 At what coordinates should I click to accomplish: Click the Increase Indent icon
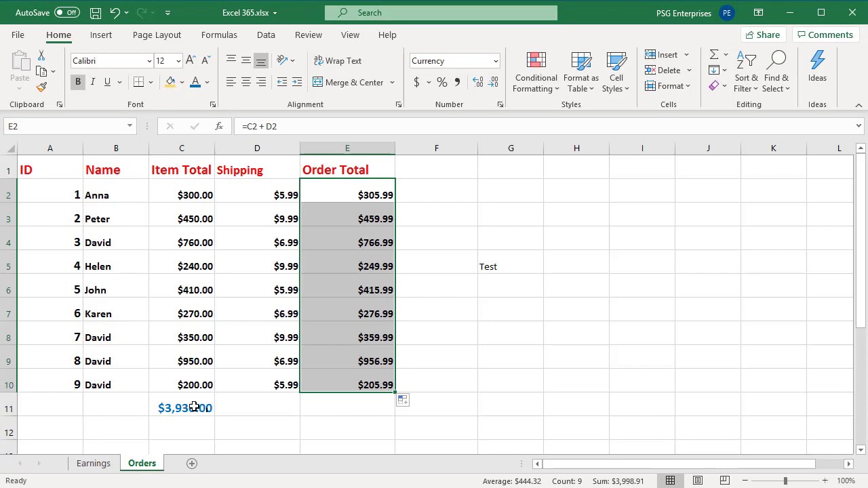click(x=297, y=82)
